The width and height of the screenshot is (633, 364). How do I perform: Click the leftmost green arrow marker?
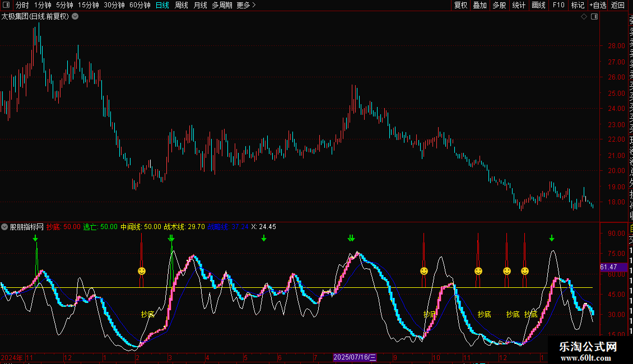point(36,239)
